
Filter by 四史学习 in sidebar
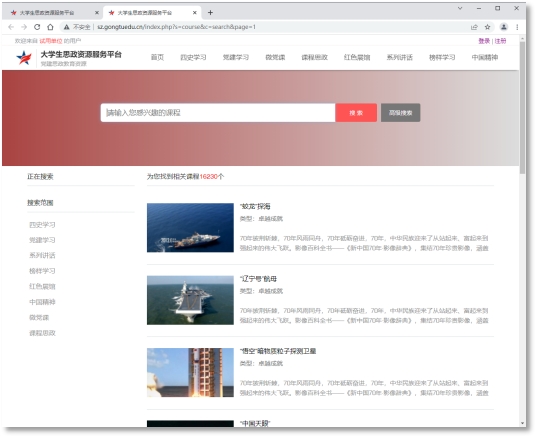(x=42, y=225)
